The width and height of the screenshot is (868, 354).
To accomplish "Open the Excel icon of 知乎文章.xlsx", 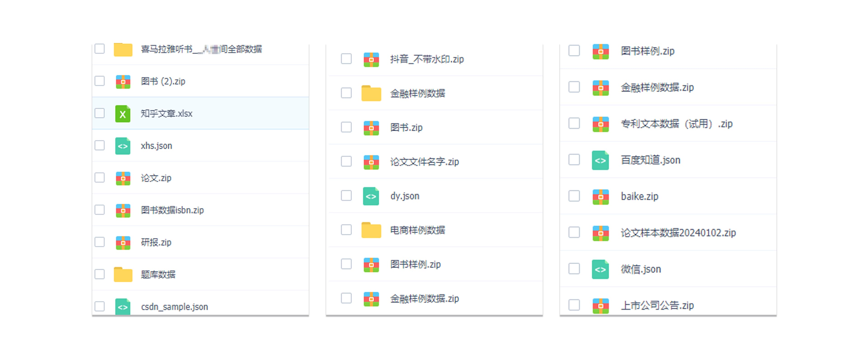I will coord(123,114).
